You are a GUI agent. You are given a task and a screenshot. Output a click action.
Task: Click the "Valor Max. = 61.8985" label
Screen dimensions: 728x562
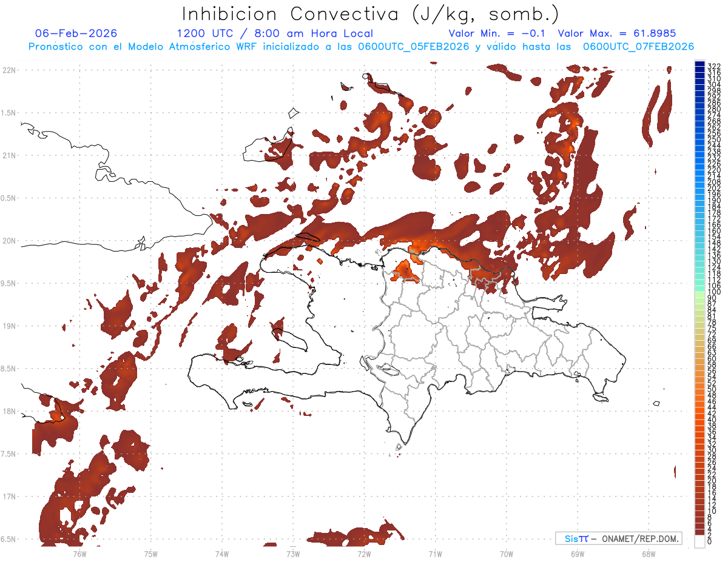pyautogui.click(x=617, y=33)
